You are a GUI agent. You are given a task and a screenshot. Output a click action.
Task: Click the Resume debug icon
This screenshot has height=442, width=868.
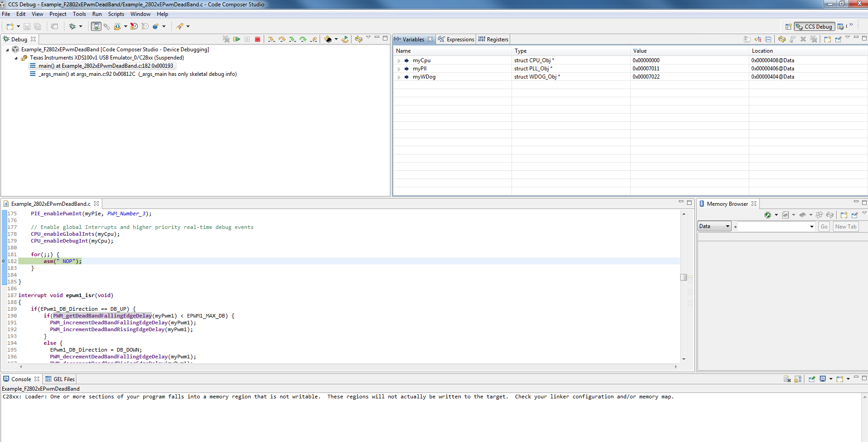(237, 39)
